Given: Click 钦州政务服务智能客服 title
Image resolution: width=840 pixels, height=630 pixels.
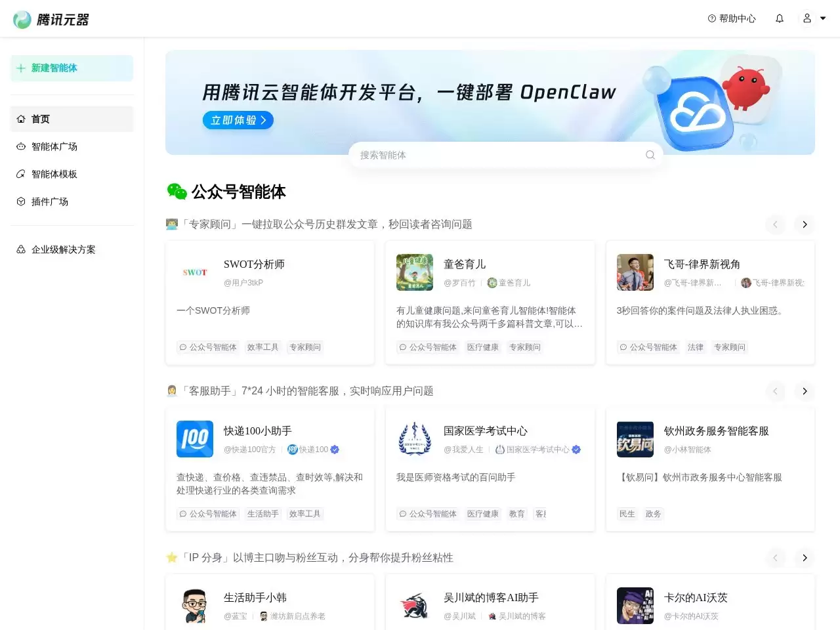Looking at the screenshot, I should coord(717,431).
